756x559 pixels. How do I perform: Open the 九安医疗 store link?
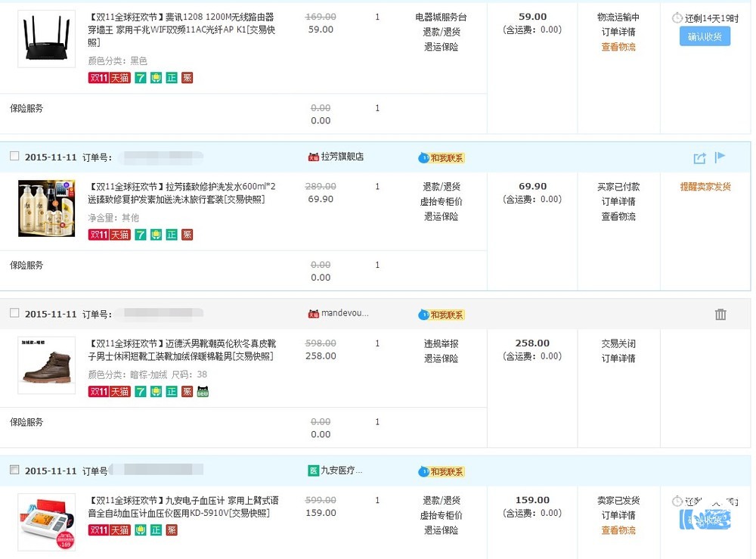coord(342,470)
